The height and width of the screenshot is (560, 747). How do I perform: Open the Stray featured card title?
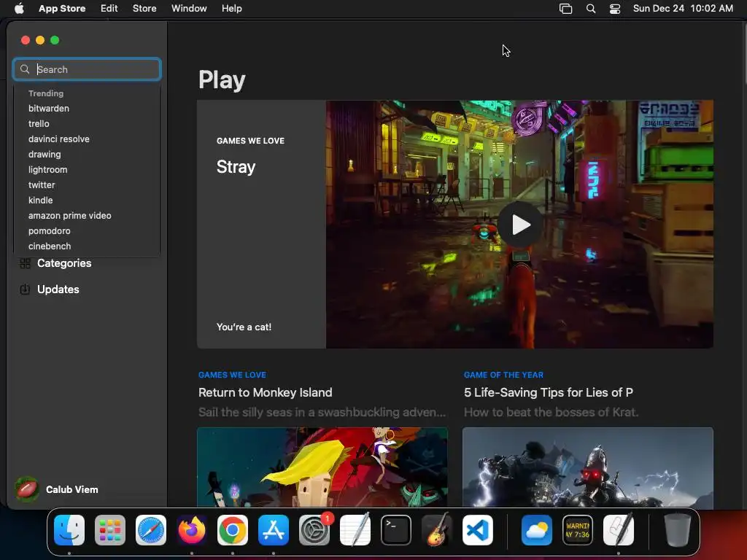pos(236,167)
